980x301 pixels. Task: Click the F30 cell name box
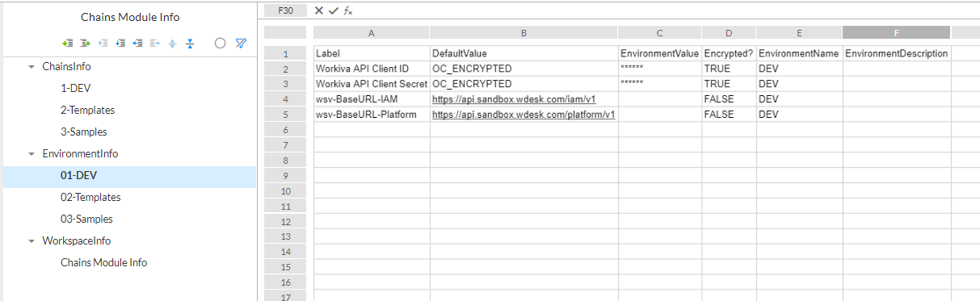[x=285, y=10]
